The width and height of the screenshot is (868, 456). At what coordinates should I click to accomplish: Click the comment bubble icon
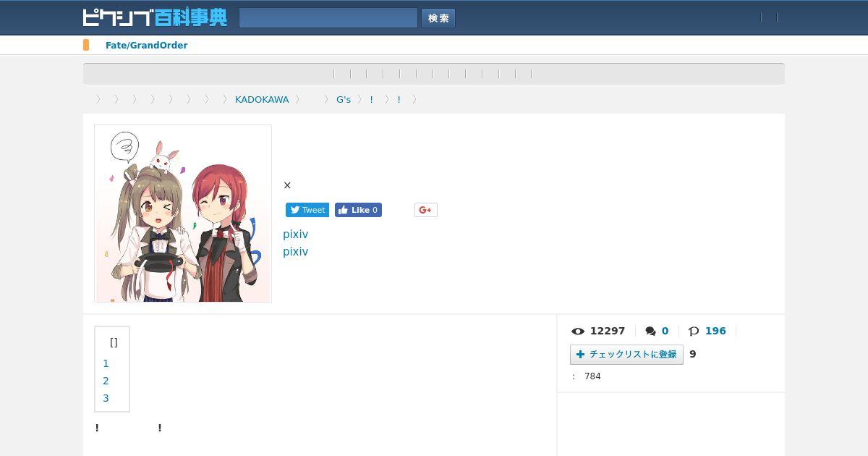[650, 331]
